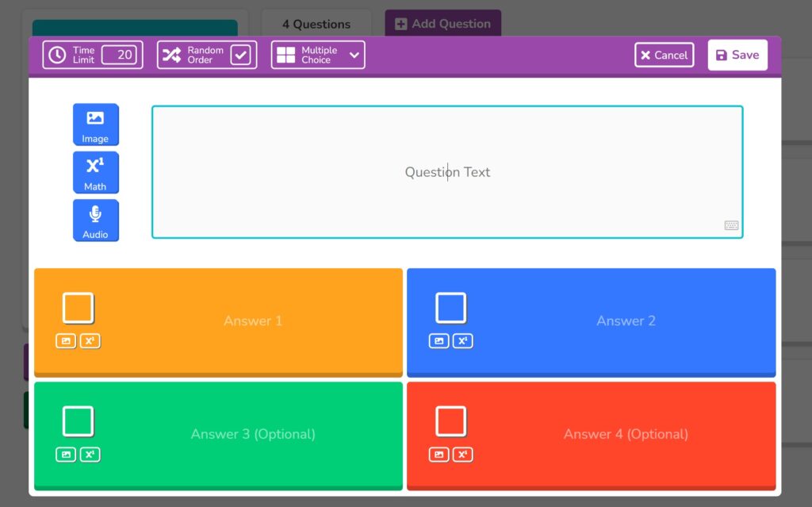Toggle the Random Order checkbox

pos(240,55)
